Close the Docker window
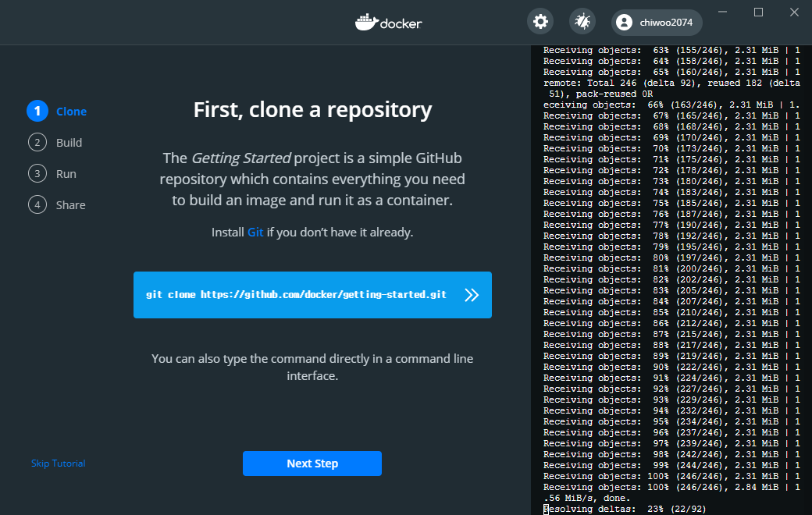 coord(794,12)
